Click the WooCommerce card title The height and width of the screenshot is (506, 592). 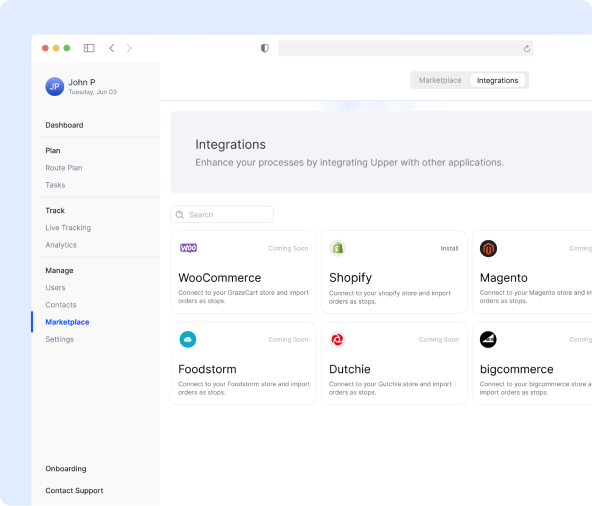pos(219,278)
